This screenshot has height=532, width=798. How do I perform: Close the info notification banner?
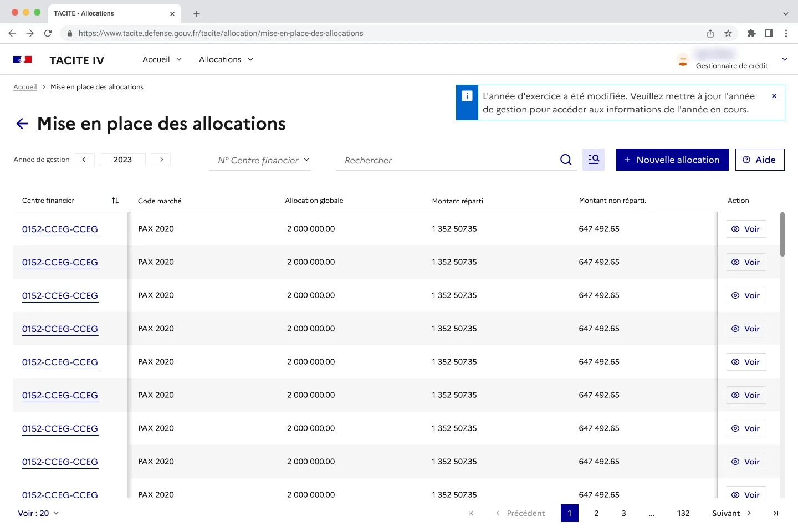coord(774,96)
